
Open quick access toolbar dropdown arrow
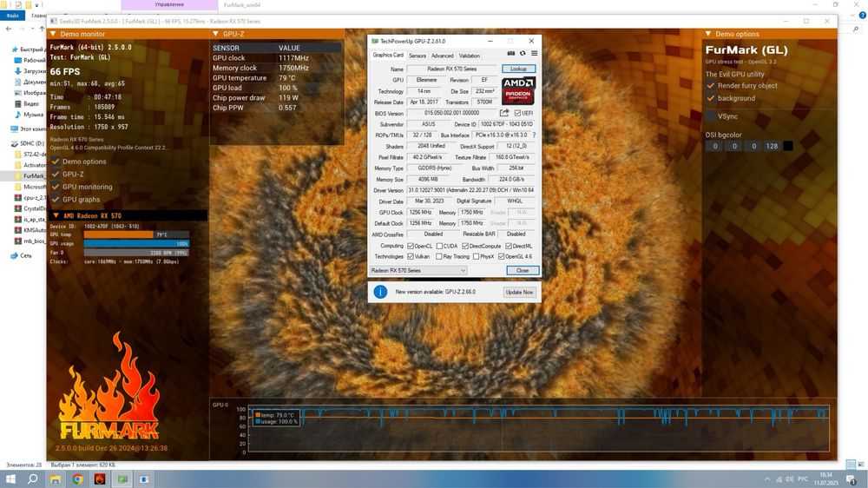(x=37, y=5)
